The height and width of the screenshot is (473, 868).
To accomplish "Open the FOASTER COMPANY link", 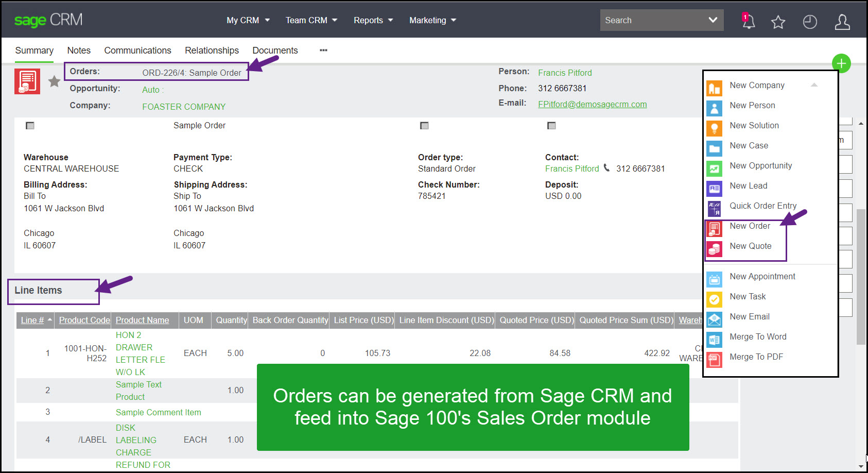I will pyautogui.click(x=184, y=107).
